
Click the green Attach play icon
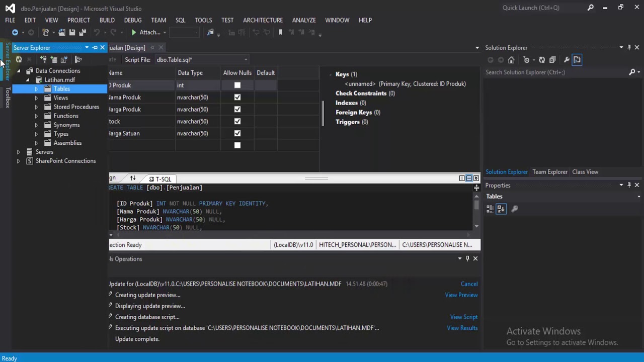click(x=134, y=32)
